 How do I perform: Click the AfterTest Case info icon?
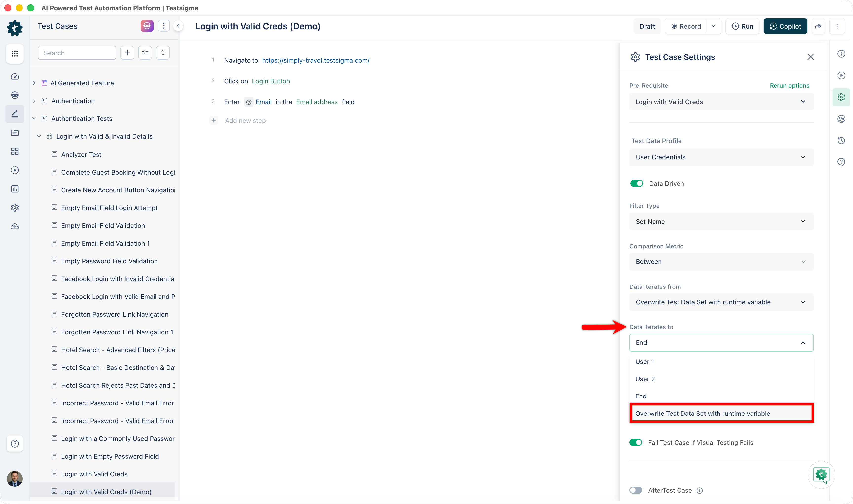700,491
